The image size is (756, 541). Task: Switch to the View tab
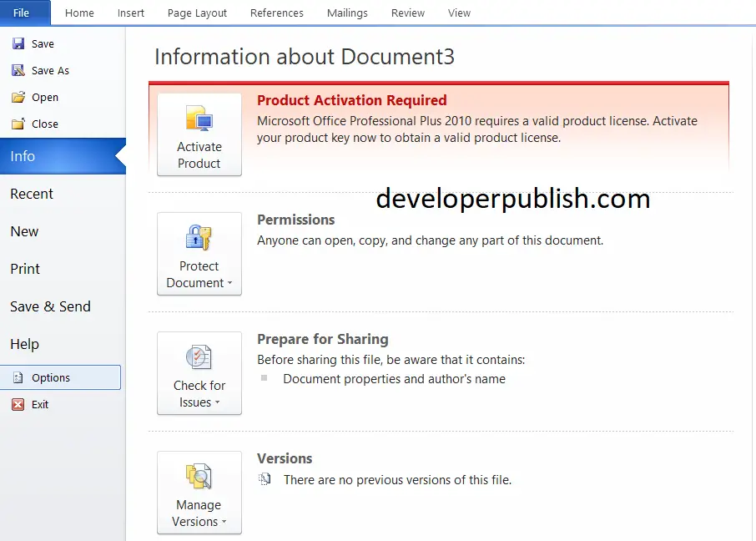(459, 13)
